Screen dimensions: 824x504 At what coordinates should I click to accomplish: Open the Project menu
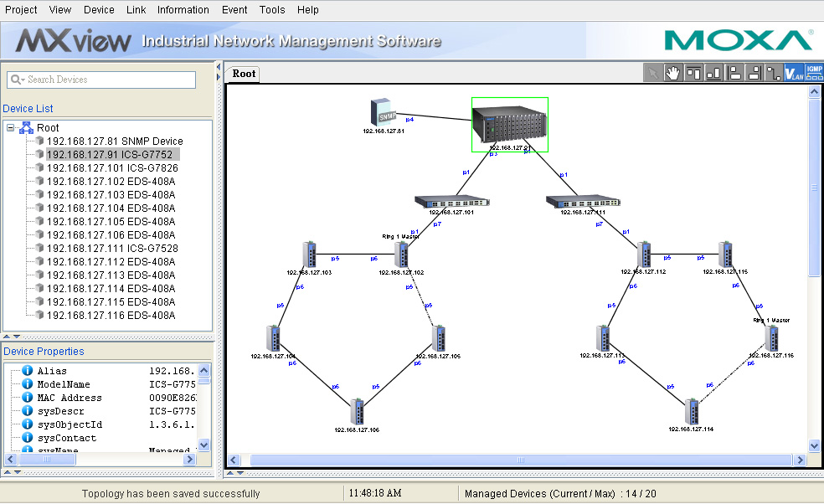click(21, 10)
